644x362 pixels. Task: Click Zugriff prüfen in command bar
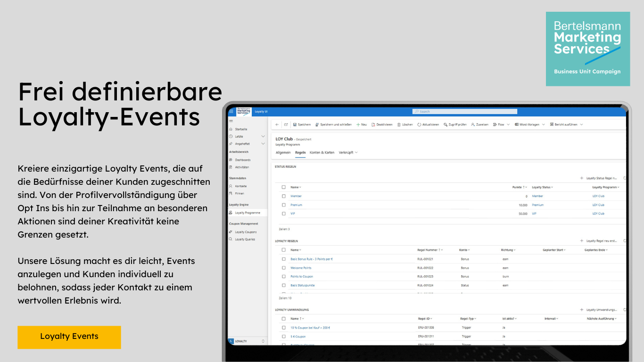455,124
